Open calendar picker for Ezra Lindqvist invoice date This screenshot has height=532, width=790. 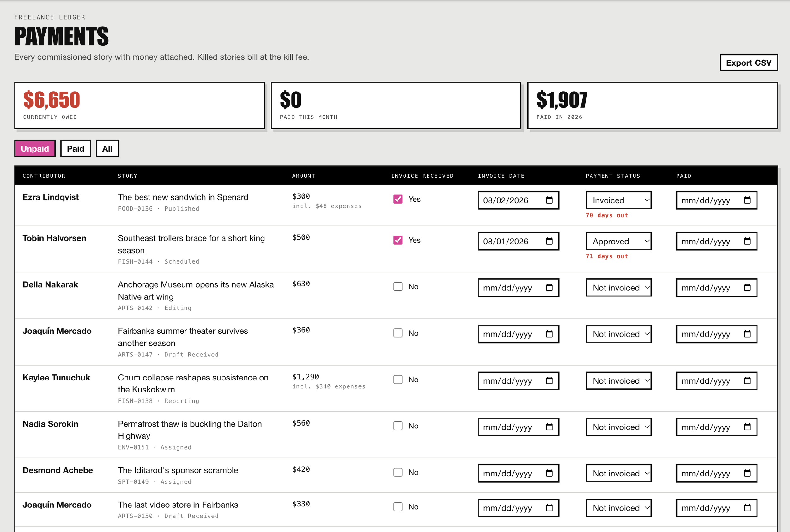549,200
